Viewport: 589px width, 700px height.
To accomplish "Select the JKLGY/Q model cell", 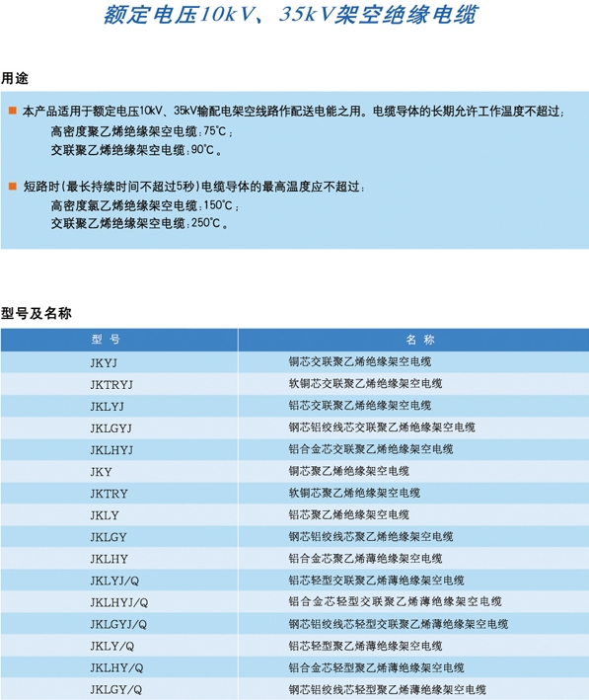I will (119, 690).
